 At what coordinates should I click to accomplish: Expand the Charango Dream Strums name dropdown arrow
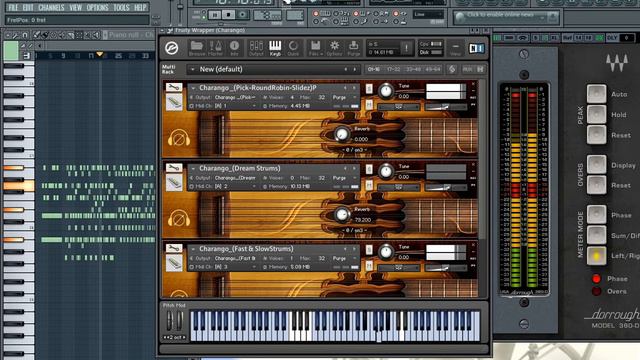(193, 168)
